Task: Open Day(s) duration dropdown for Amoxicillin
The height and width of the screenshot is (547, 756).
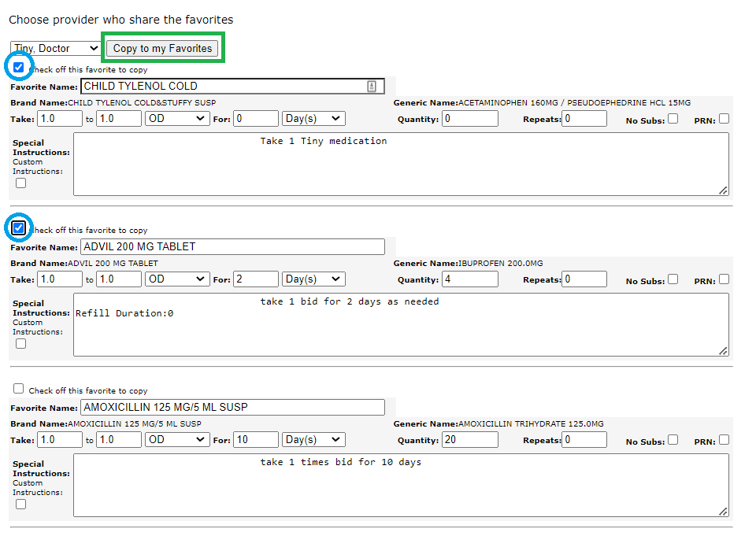Action: coord(313,439)
